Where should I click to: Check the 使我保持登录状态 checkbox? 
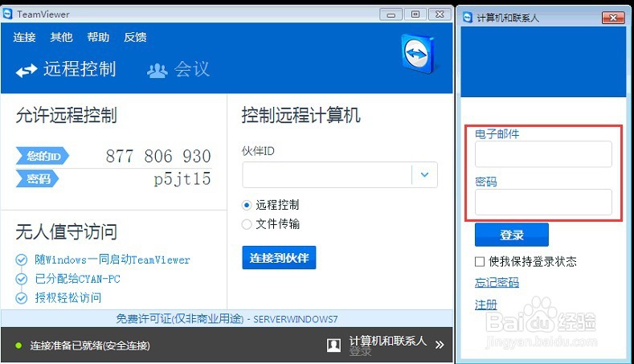pos(480,262)
